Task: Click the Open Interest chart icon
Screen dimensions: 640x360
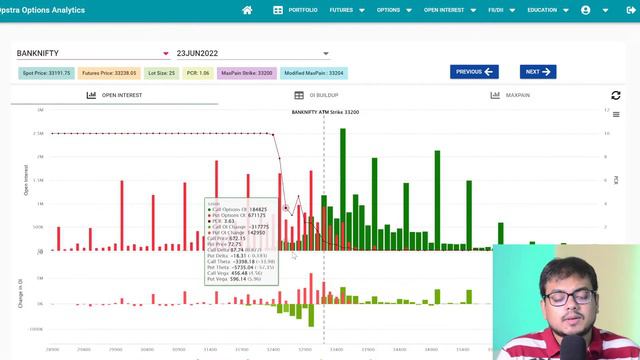Action: 91,95
